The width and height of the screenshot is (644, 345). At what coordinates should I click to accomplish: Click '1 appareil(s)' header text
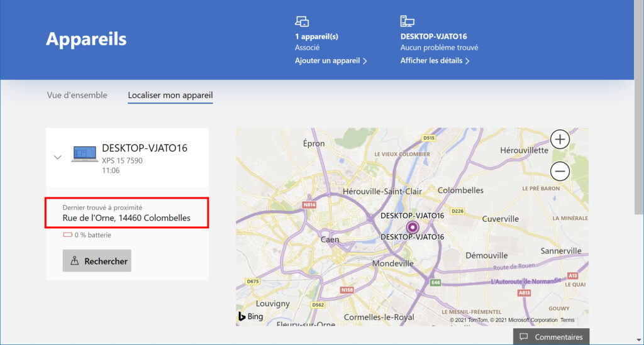click(316, 36)
